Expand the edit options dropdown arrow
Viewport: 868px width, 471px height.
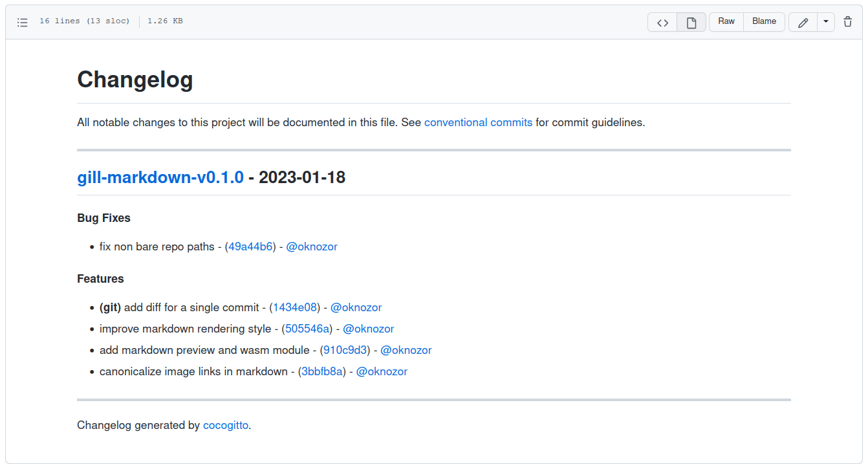826,22
